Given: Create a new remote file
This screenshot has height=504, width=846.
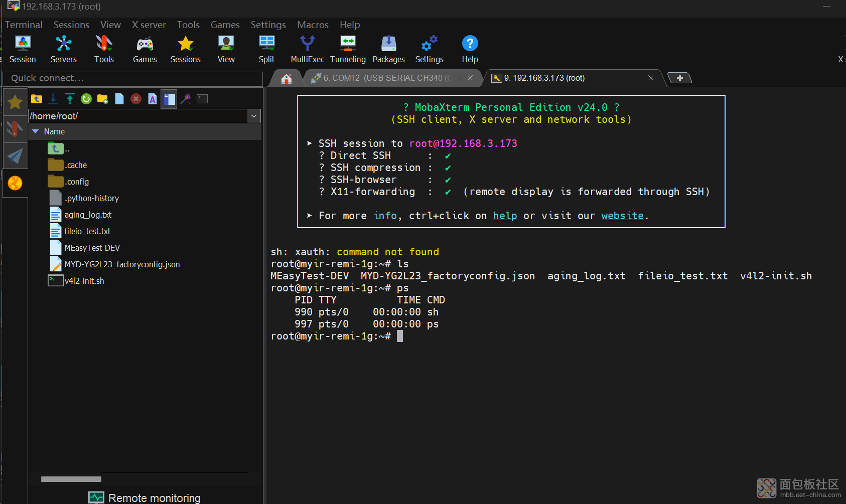Looking at the screenshot, I should (x=119, y=99).
